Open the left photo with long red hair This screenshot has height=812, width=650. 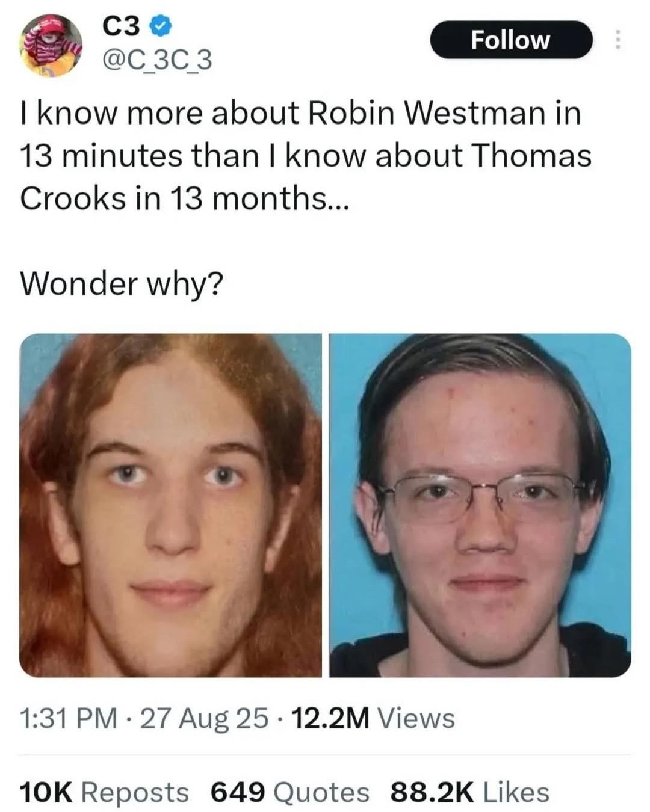click(x=171, y=505)
